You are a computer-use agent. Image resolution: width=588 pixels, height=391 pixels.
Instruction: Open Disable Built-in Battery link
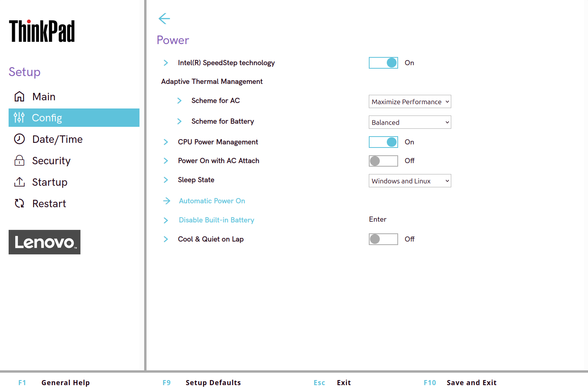pyautogui.click(x=216, y=220)
